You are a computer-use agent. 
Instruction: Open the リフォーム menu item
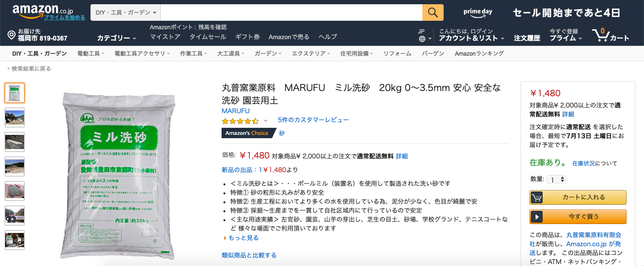tap(397, 54)
